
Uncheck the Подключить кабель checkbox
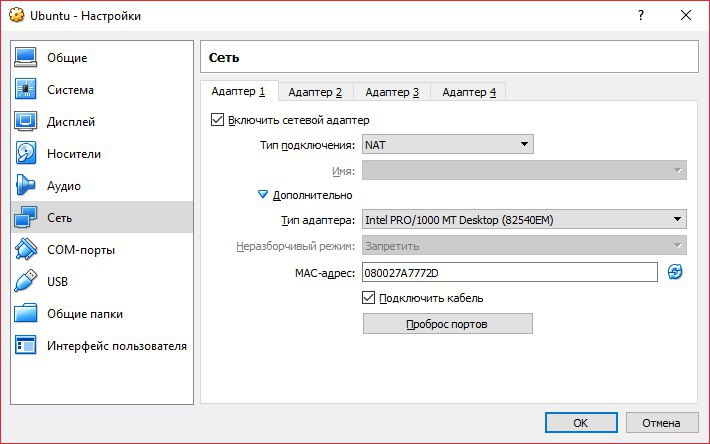369,298
